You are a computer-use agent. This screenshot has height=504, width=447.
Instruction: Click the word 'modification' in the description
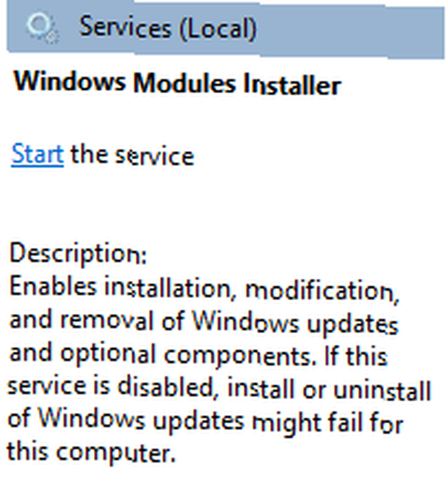(322, 290)
